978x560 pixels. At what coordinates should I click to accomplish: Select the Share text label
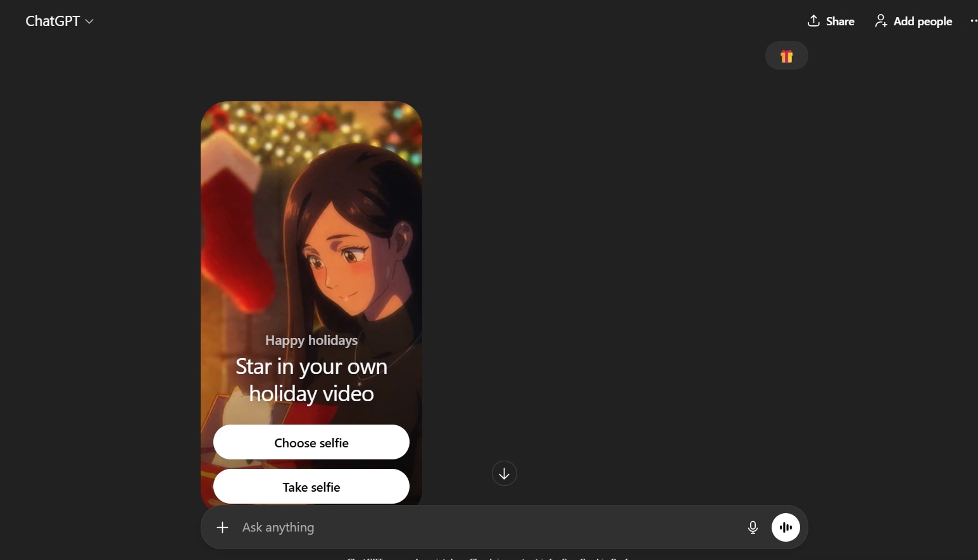(x=840, y=22)
